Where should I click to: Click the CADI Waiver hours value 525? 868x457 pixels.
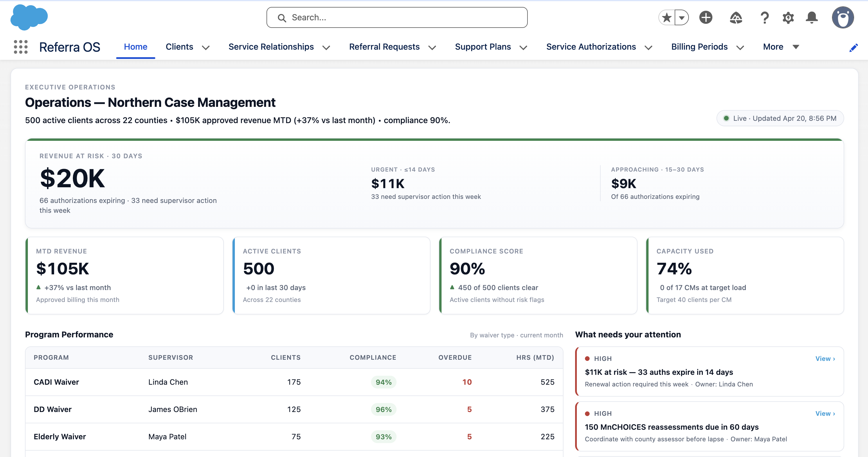[547, 382]
